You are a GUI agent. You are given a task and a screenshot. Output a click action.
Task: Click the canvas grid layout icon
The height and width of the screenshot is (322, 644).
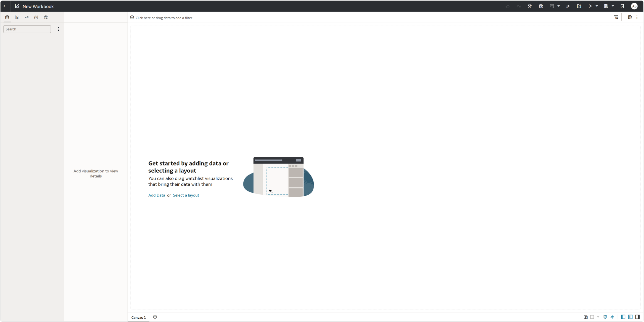[592, 317]
